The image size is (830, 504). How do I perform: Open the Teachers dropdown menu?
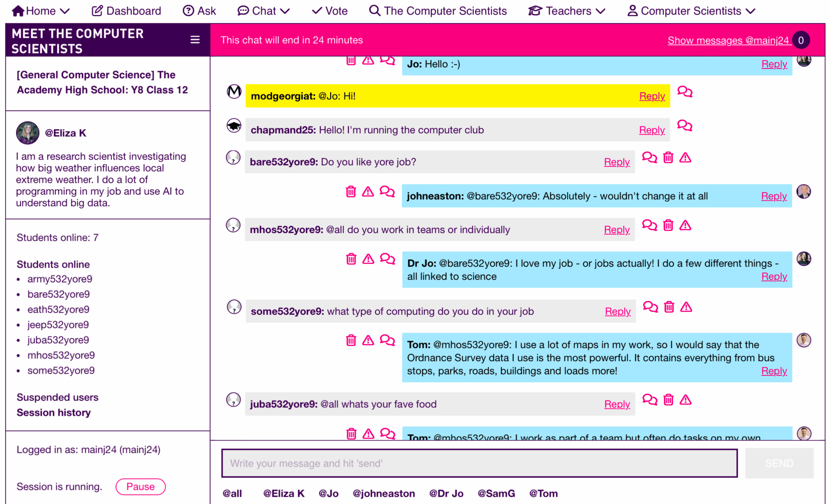pos(567,11)
